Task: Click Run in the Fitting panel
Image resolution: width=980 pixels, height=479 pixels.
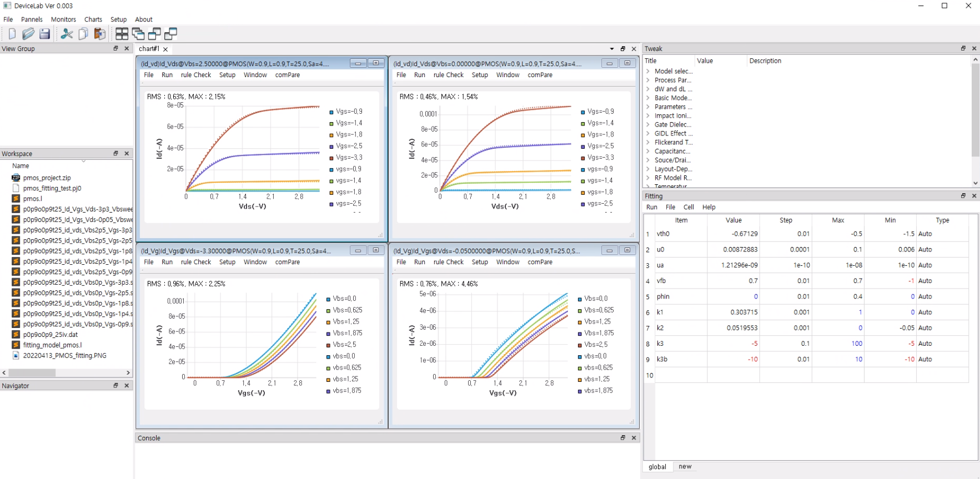Action: pos(651,207)
